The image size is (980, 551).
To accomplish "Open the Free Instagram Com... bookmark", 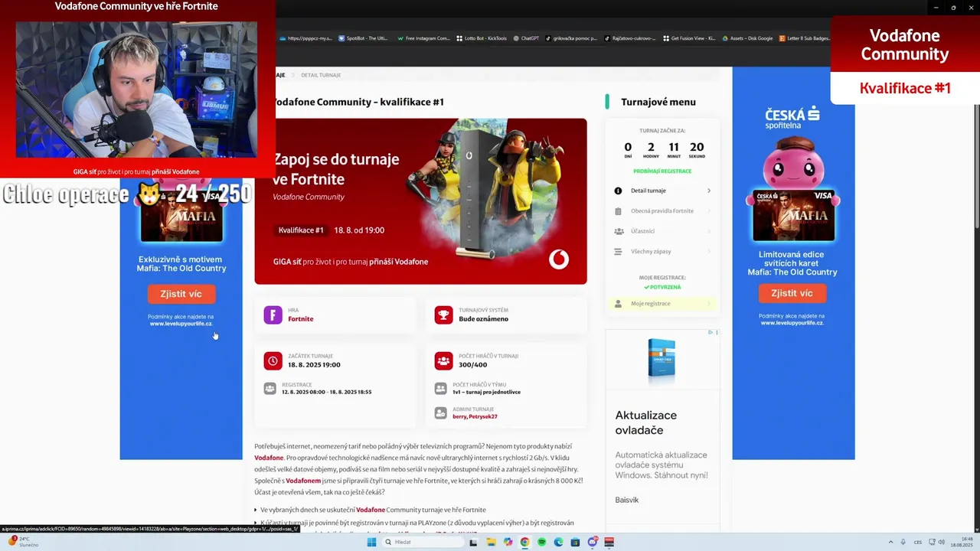I will click(423, 38).
